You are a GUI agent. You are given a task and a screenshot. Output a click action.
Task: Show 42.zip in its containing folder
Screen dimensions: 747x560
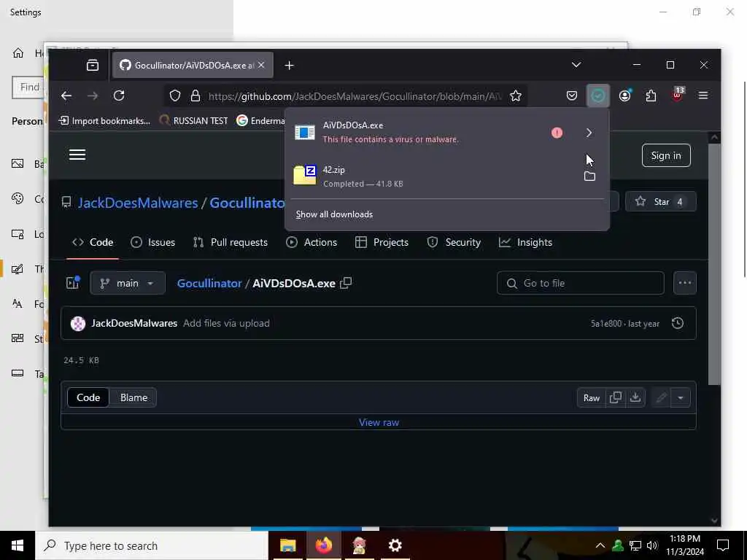589,176
